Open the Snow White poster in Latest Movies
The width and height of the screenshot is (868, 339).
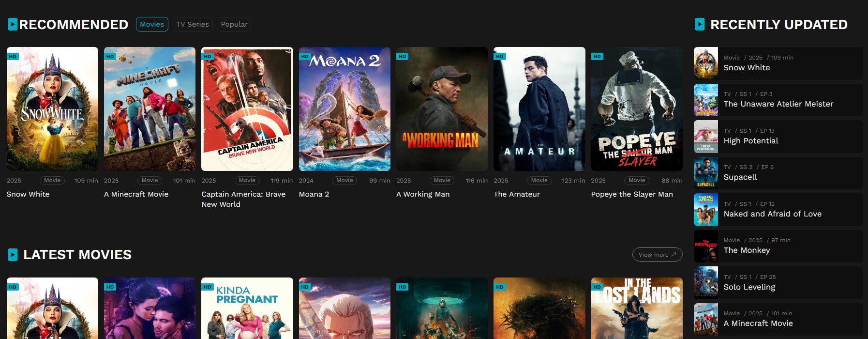click(52, 308)
